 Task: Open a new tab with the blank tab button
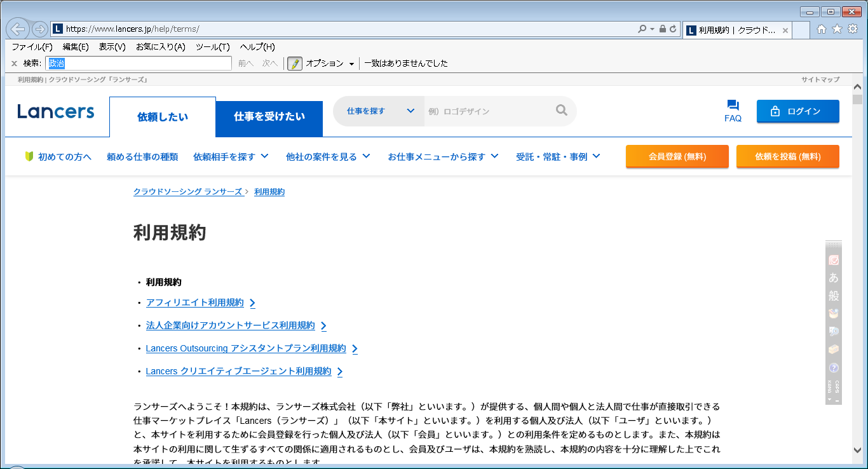pos(801,30)
